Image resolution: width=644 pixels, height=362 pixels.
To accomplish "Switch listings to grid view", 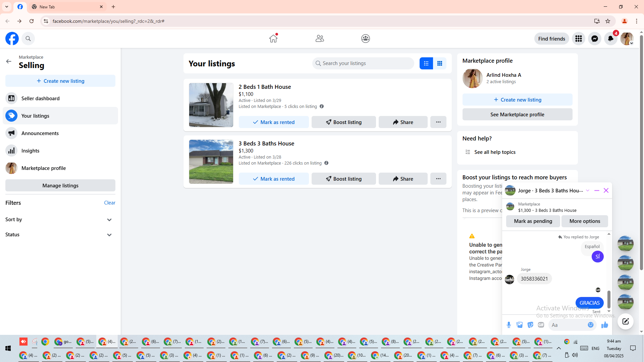I will tap(439, 63).
